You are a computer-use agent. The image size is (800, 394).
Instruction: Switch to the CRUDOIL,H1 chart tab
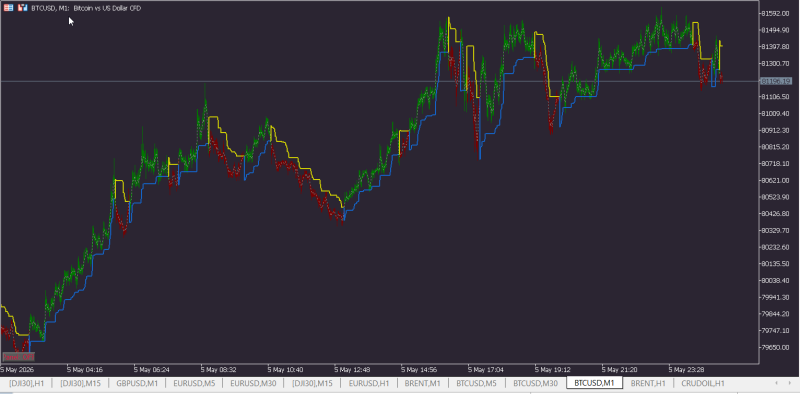703,383
